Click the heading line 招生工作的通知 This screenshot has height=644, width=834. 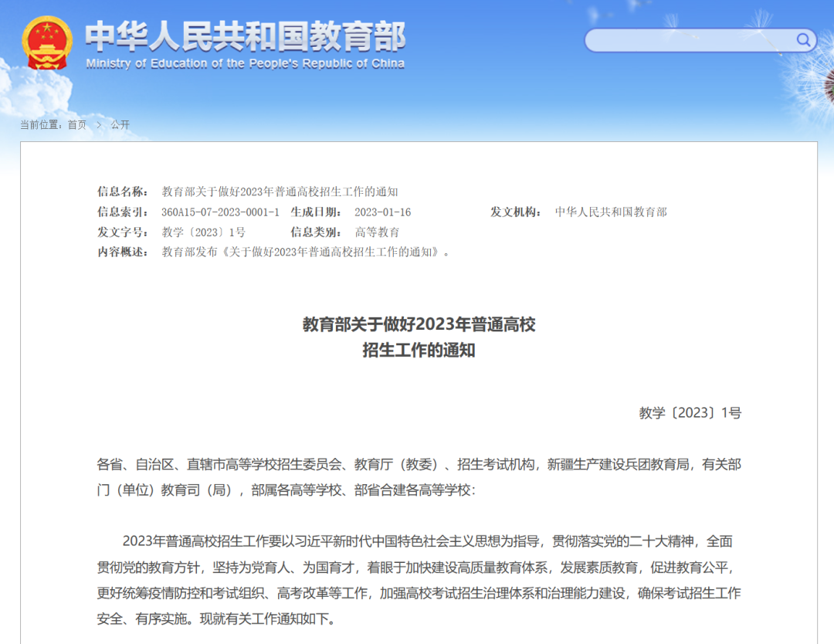[x=419, y=351]
